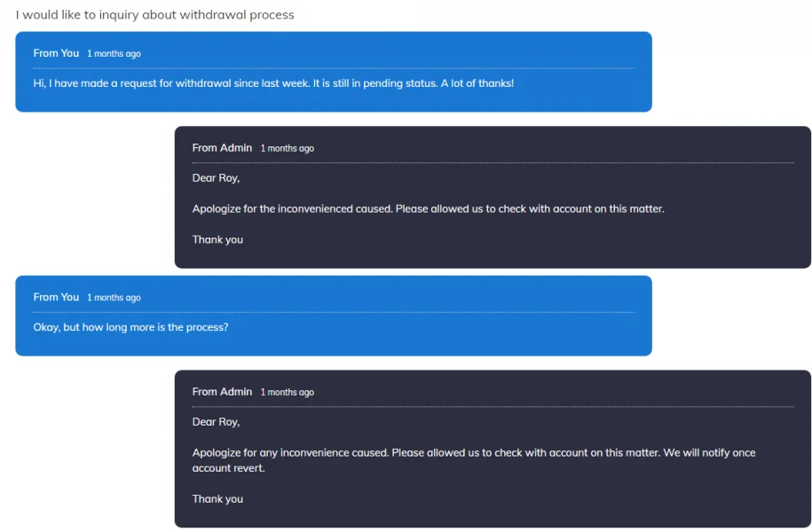Click the ticket title about withdrawal process
Screen dimensions: 812x532
click(x=155, y=15)
